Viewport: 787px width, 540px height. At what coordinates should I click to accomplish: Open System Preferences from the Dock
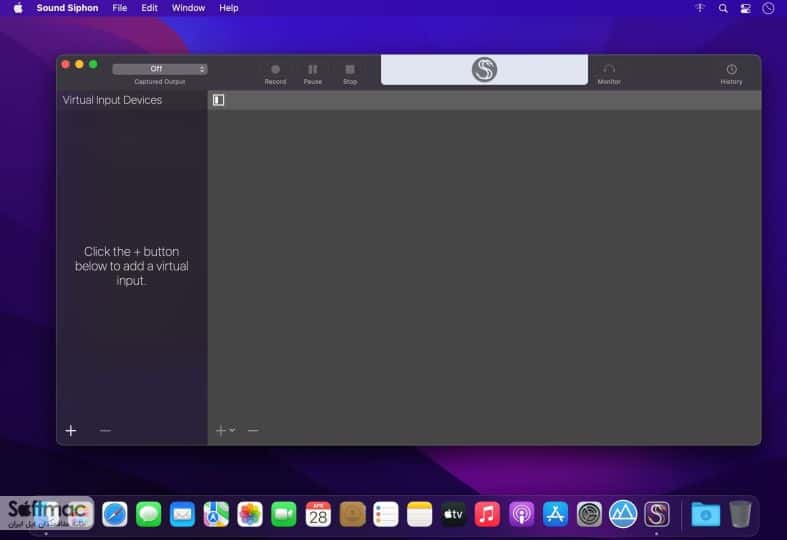tap(589, 514)
